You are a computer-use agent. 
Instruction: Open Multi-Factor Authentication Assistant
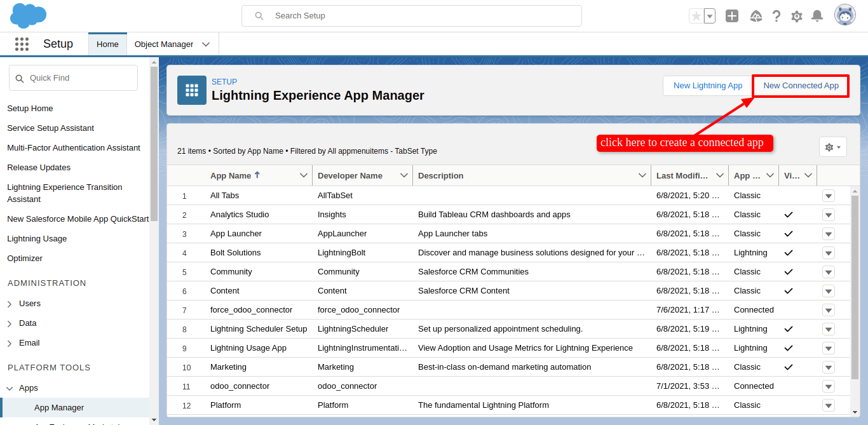(x=74, y=148)
